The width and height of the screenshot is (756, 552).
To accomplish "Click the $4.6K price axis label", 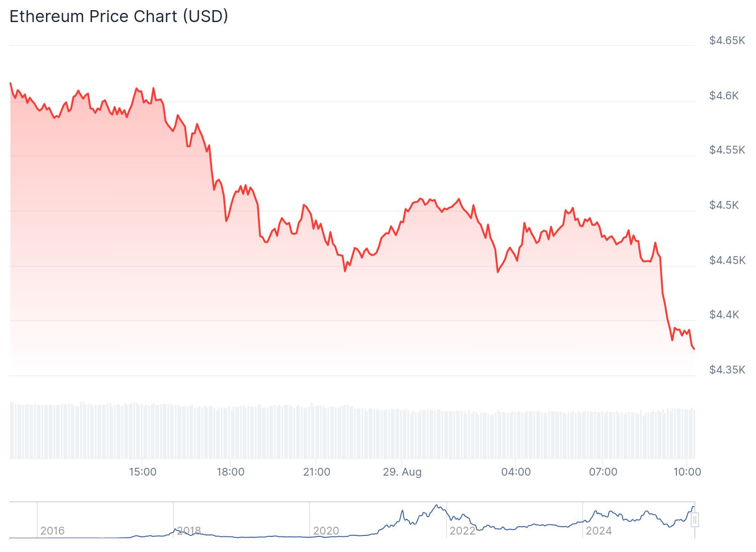I will tap(724, 96).
